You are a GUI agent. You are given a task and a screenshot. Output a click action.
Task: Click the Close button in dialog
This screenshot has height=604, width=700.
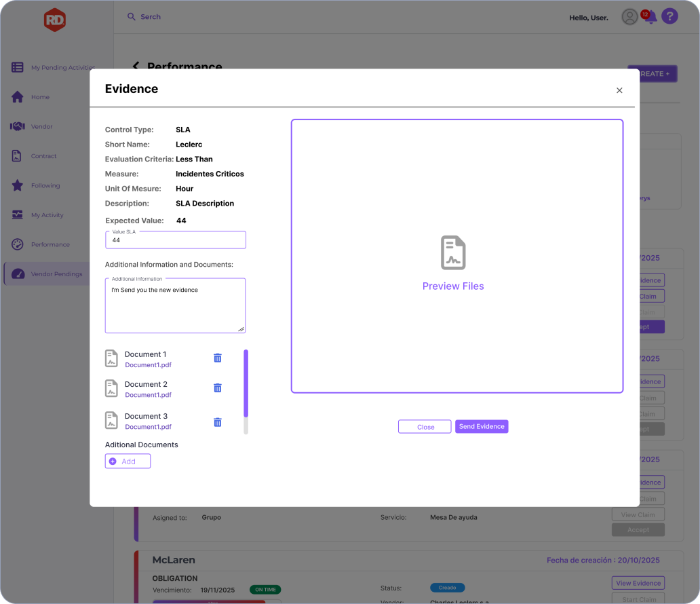425,427
